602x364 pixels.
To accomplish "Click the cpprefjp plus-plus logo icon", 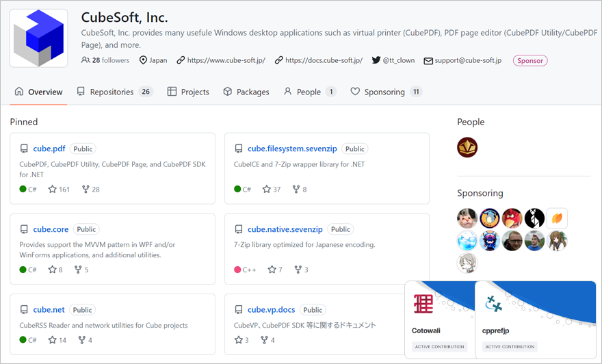I will [493, 304].
